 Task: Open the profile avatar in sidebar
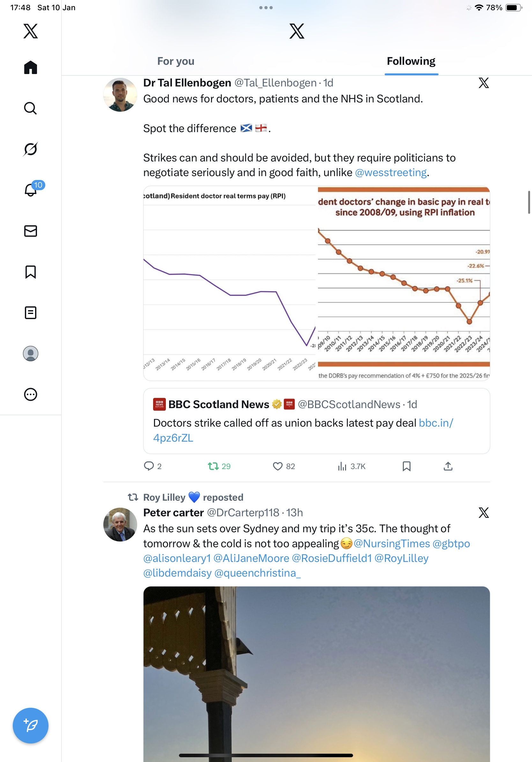pos(31,354)
